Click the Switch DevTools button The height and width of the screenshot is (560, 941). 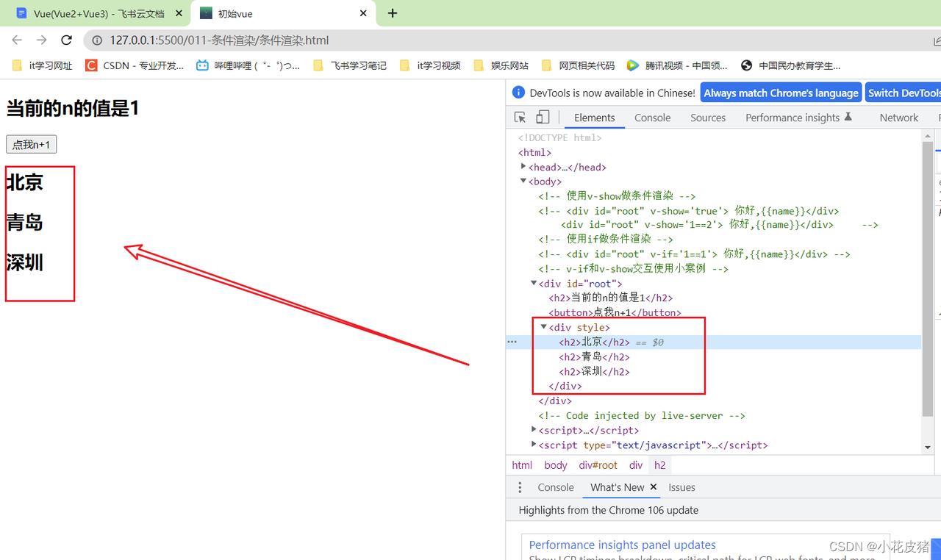point(904,93)
